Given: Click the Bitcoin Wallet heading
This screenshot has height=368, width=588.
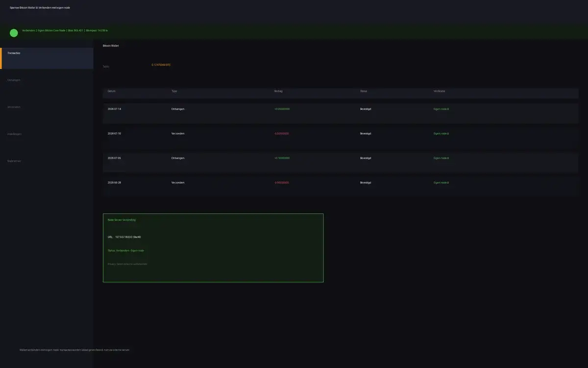Looking at the screenshot, I should tap(111, 46).
